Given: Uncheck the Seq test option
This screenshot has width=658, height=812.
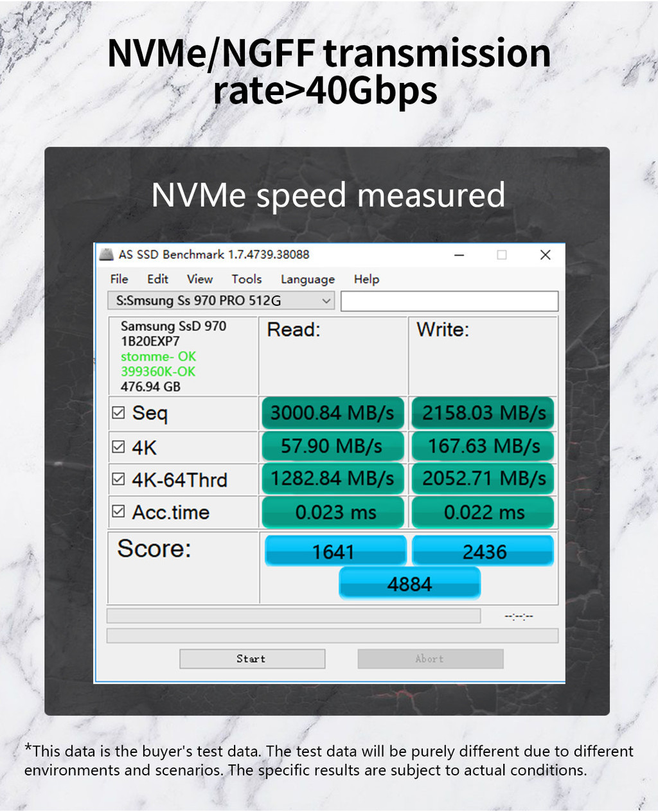Looking at the screenshot, I should [118, 412].
